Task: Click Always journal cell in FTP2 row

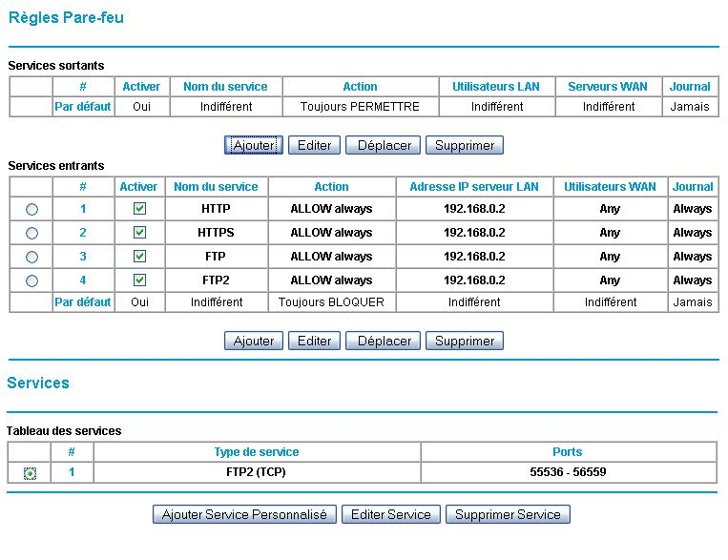Action: click(693, 280)
